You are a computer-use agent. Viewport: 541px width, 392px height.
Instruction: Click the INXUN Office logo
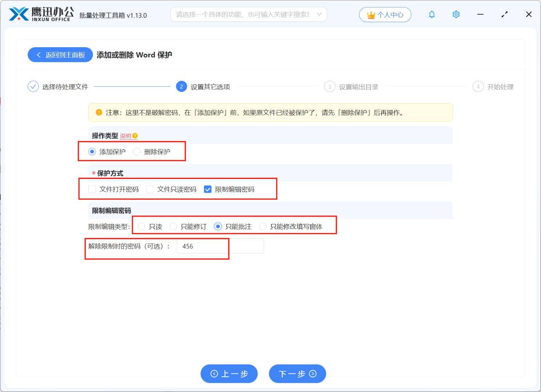pyautogui.click(x=41, y=14)
